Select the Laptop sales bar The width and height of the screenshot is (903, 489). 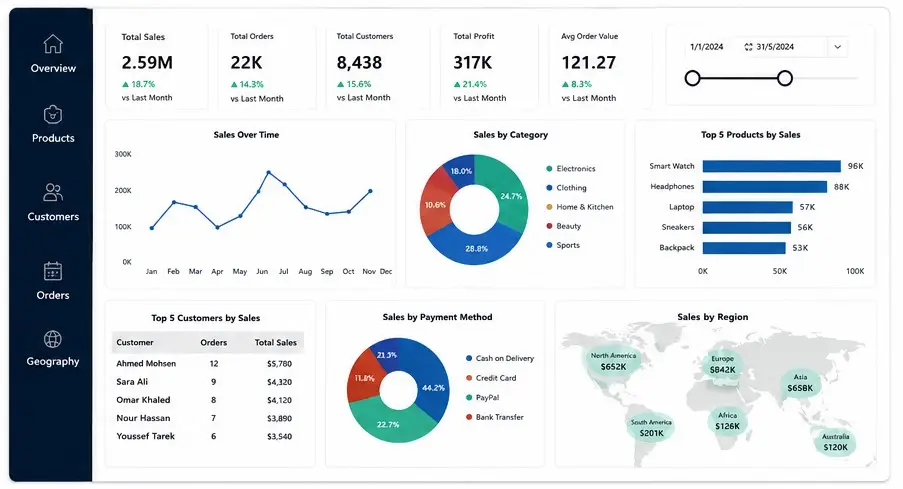(x=748, y=207)
